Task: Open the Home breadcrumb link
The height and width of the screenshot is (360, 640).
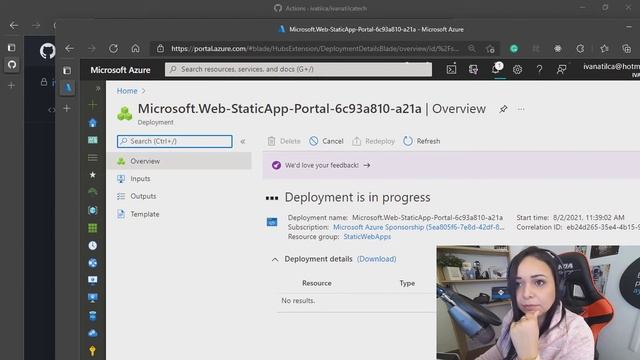Action: point(127,91)
